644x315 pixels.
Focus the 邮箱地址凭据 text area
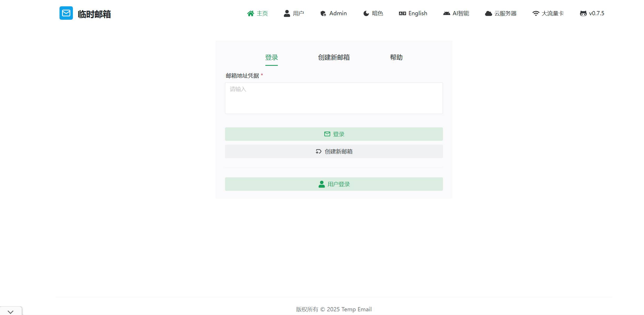click(334, 98)
